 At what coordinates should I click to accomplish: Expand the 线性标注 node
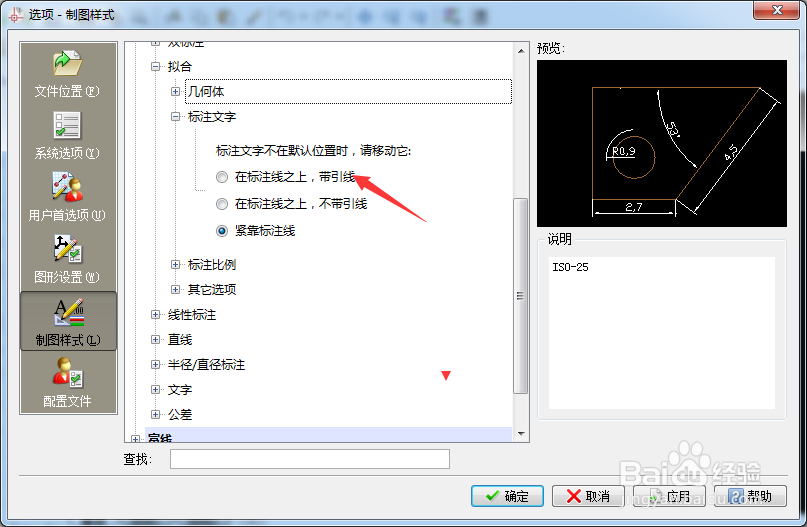(x=155, y=314)
